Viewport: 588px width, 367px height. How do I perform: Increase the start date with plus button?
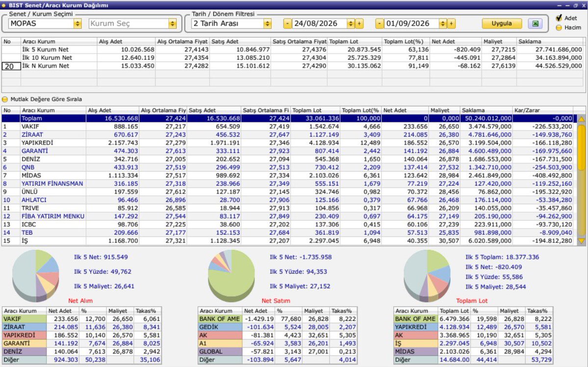pos(359,24)
